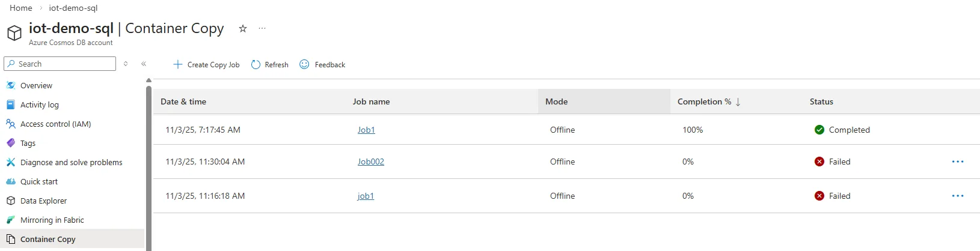This screenshot has height=251, width=980.
Task: Sort by the Completion % column header
Action: (704, 102)
